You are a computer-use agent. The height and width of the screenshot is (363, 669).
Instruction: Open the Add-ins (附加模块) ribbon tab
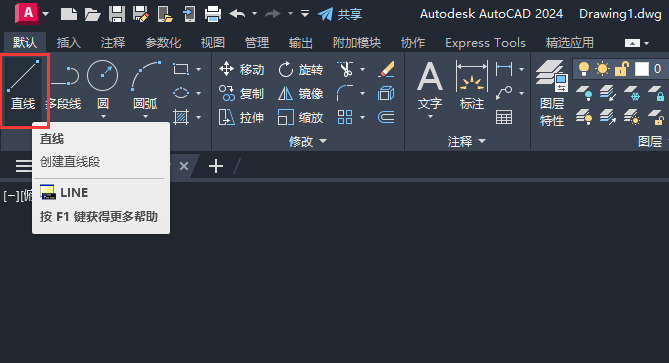[x=357, y=43]
